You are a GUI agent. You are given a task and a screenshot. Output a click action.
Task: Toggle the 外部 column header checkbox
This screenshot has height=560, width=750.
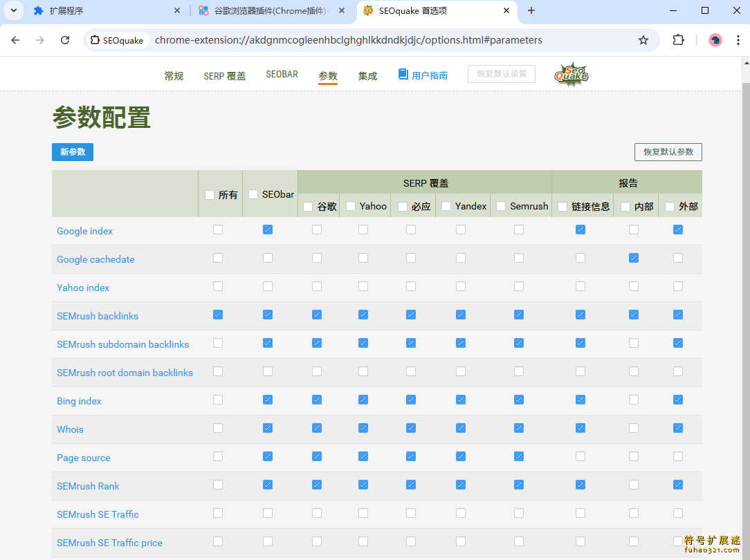coord(670,207)
